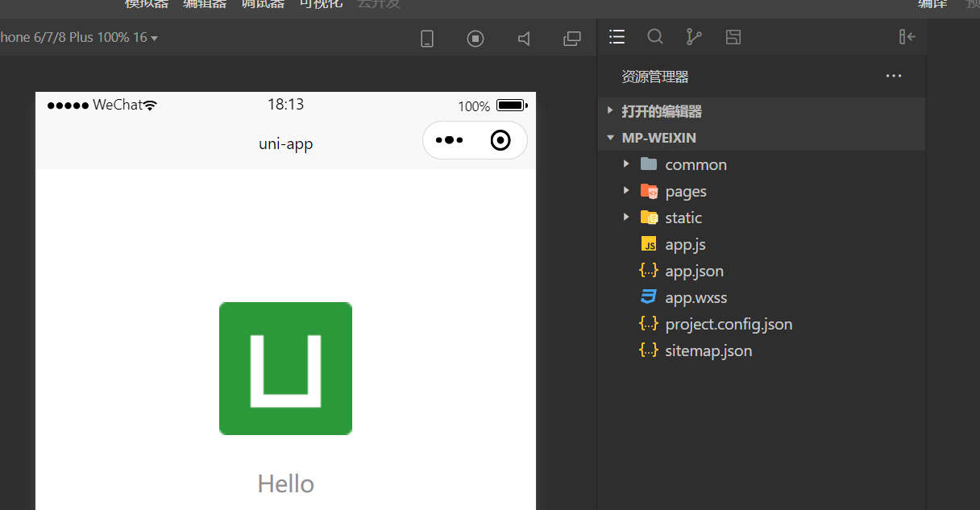The height and width of the screenshot is (510, 980).
Task: Expand the pages folder
Action: [685, 191]
